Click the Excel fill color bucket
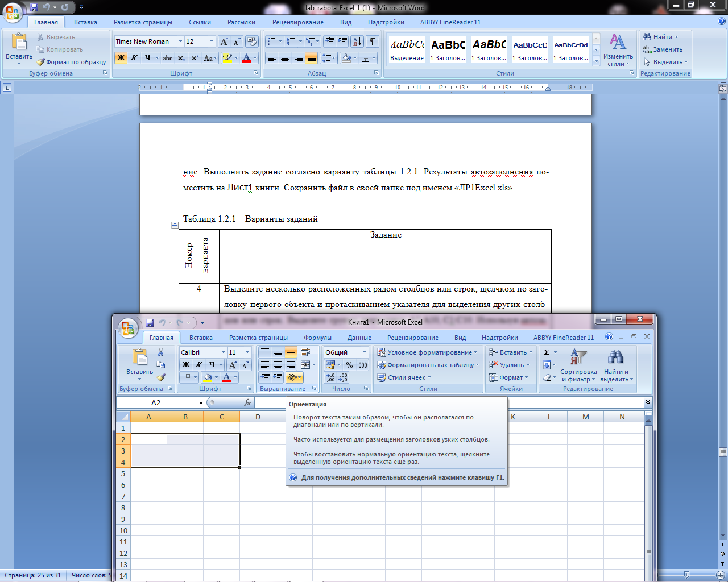The image size is (728, 582). pyautogui.click(x=208, y=377)
